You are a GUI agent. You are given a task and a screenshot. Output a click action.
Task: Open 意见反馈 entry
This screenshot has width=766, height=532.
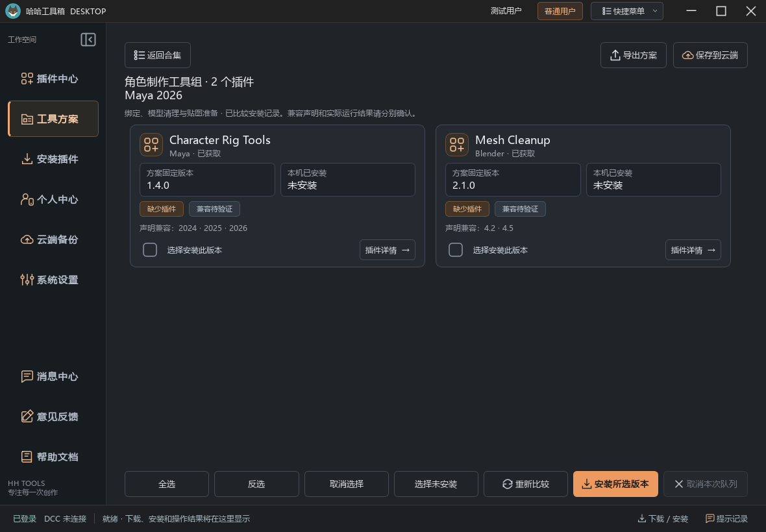click(x=53, y=417)
